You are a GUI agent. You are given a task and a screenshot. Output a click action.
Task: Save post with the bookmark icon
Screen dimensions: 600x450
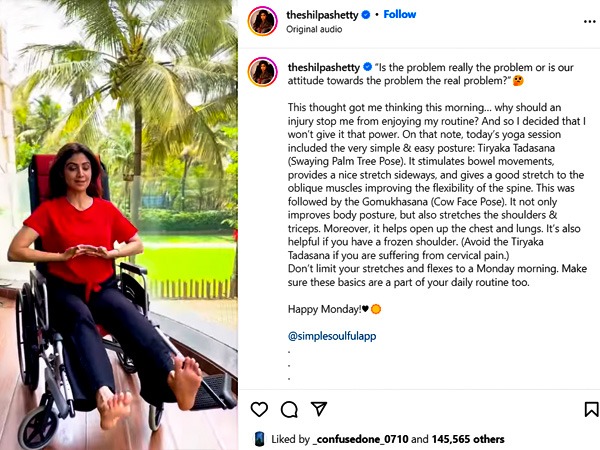[x=591, y=409]
